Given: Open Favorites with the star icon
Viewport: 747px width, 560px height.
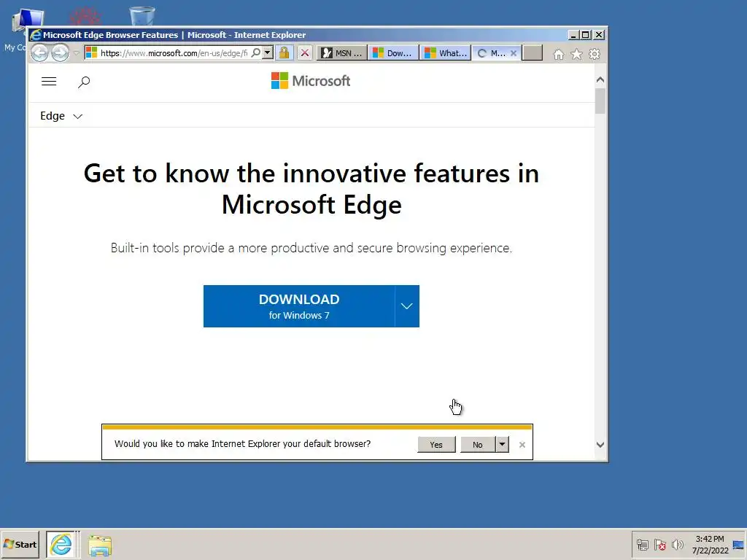Looking at the screenshot, I should tap(576, 54).
